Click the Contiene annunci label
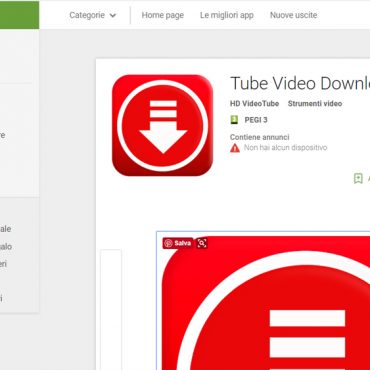This screenshot has width=370, height=370. (260, 137)
